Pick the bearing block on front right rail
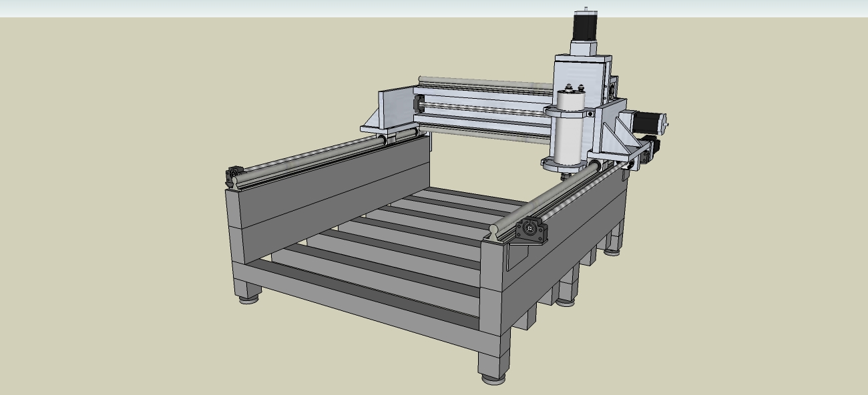This screenshot has height=395, width=868. point(531,230)
